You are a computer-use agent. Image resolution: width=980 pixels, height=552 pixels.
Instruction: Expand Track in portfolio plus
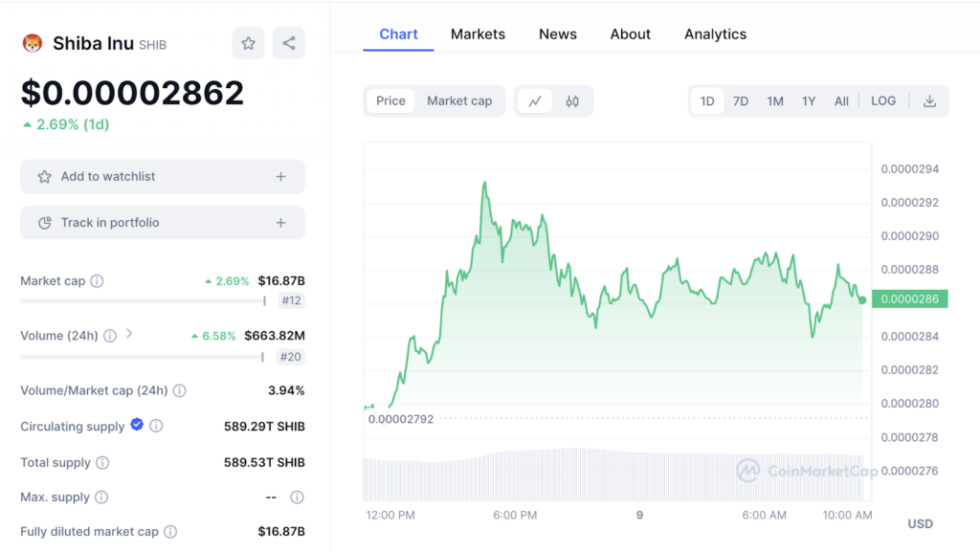(280, 223)
